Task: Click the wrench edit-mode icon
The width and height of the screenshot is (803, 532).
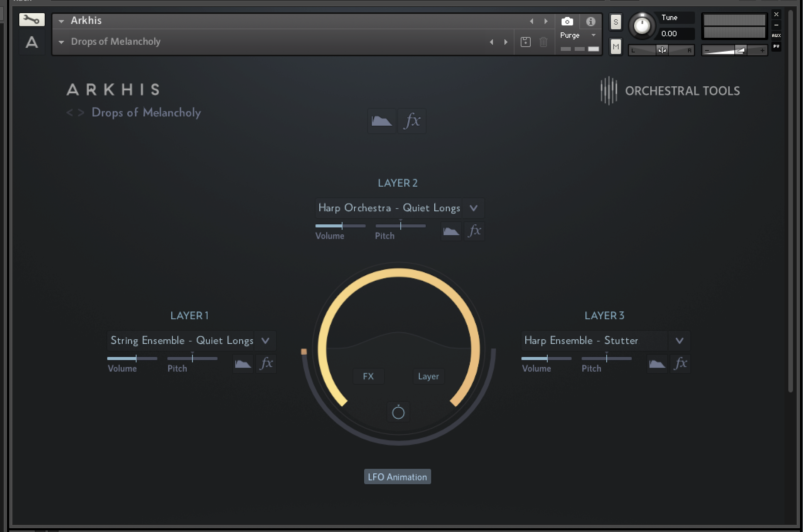Action: pyautogui.click(x=32, y=19)
